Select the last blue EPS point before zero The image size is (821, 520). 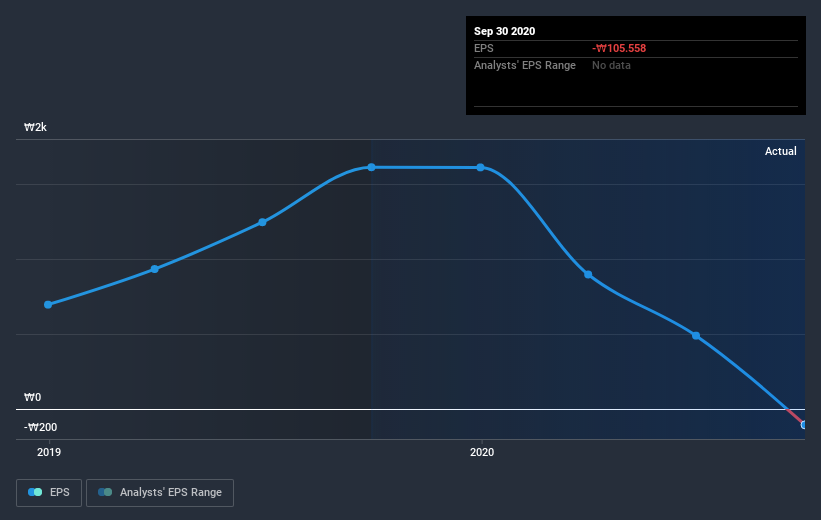click(x=696, y=336)
